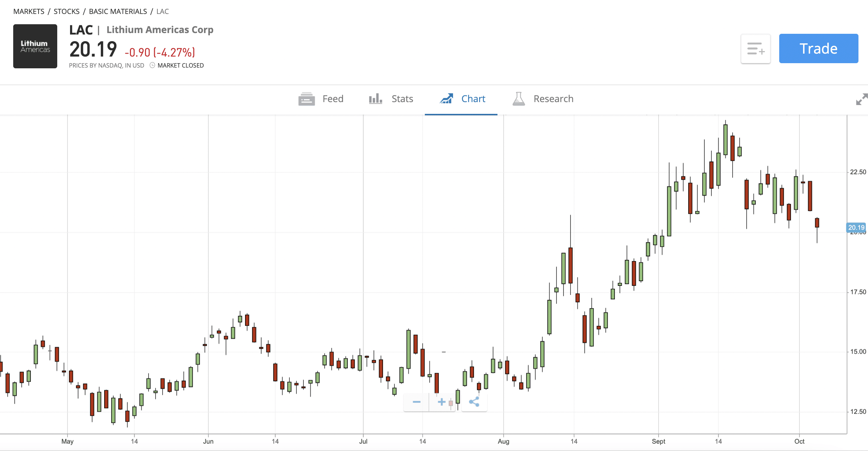
Task: Click the Lithium Americas logo
Action: tap(35, 46)
